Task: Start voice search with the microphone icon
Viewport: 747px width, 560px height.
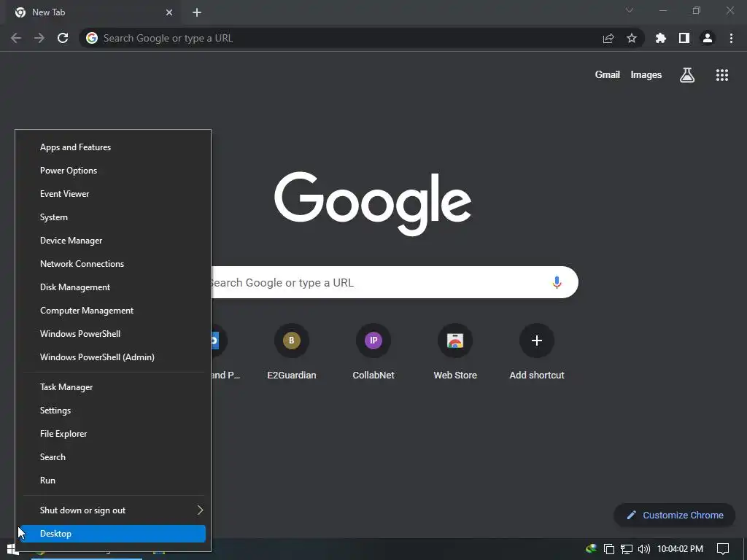Action: [557, 282]
